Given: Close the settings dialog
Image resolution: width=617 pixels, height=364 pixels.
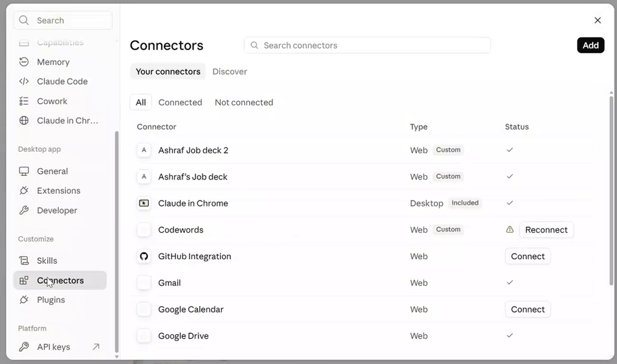Looking at the screenshot, I should [597, 20].
